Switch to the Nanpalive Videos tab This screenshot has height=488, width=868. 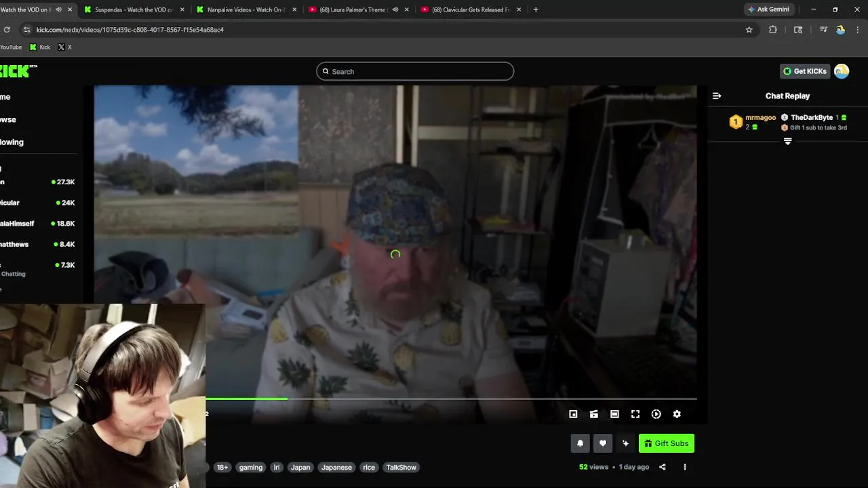246,9
